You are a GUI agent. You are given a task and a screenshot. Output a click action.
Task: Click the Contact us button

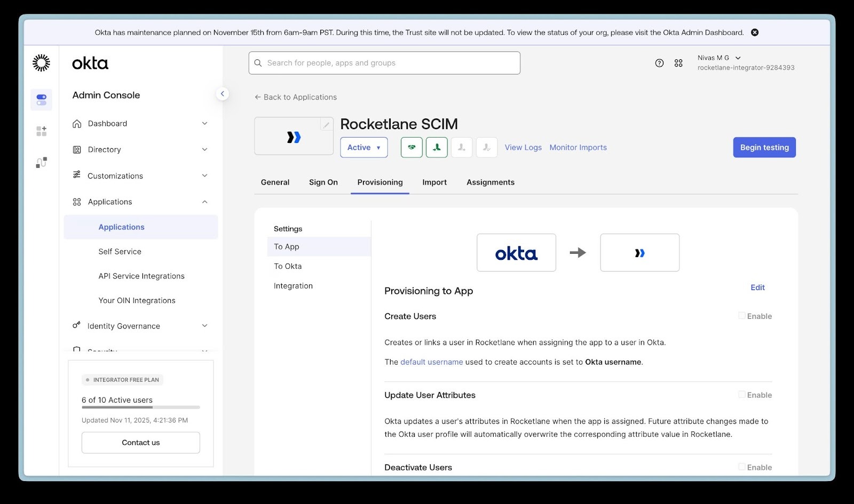[x=141, y=443]
